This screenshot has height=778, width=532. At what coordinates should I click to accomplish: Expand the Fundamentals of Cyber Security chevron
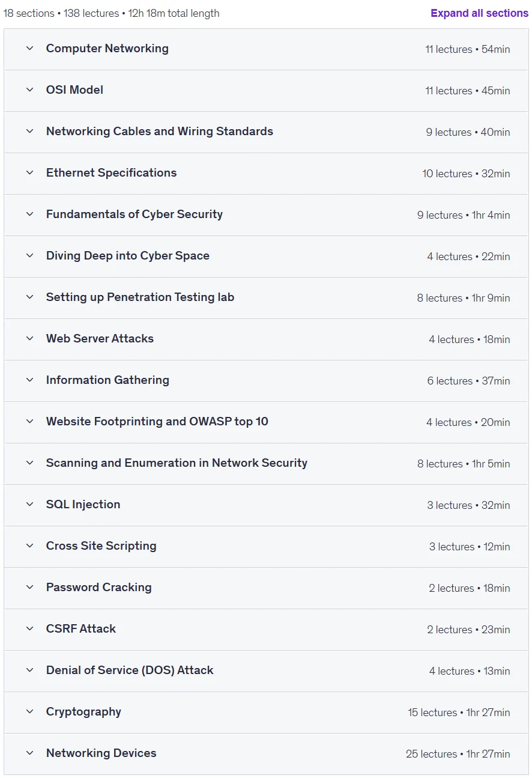point(29,214)
